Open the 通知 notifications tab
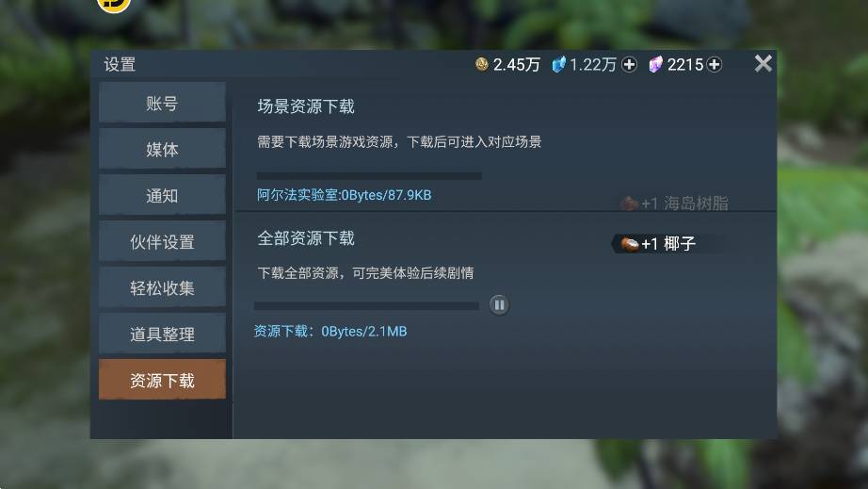 click(162, 195)
